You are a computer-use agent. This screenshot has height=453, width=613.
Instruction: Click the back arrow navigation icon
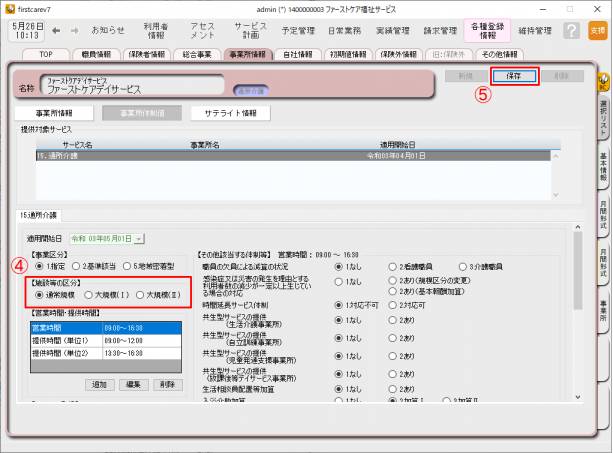[x=57, y=31]
